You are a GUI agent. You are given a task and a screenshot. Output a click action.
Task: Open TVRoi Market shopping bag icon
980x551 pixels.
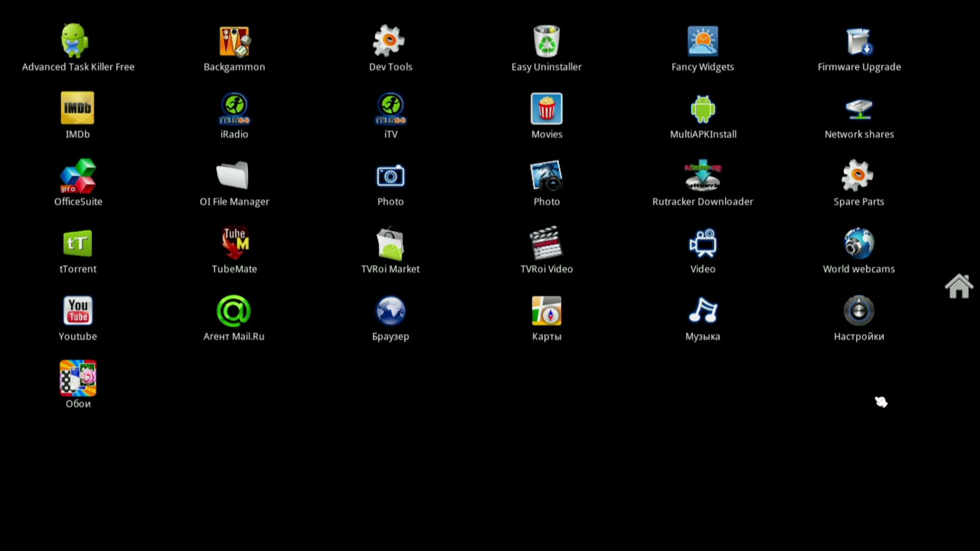click(390, 243)
